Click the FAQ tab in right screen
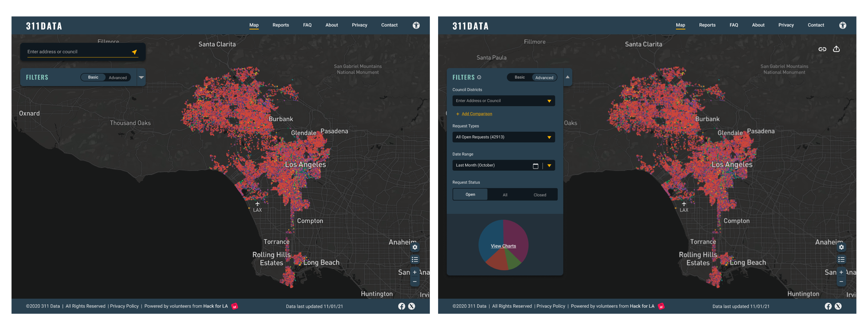Image resolution: width=868 pixels, height=329 pixels. (734, 25)
